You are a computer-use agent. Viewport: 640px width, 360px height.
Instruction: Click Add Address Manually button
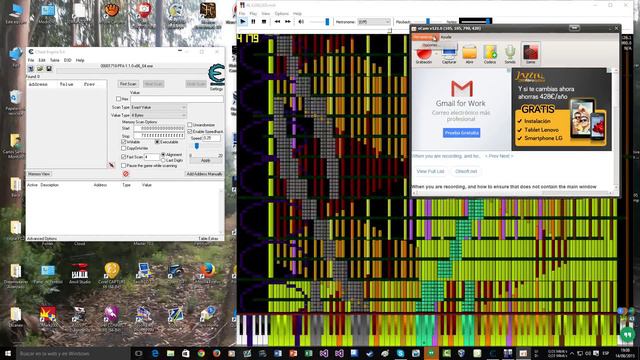pyautogui.click(x=204, y=174)
